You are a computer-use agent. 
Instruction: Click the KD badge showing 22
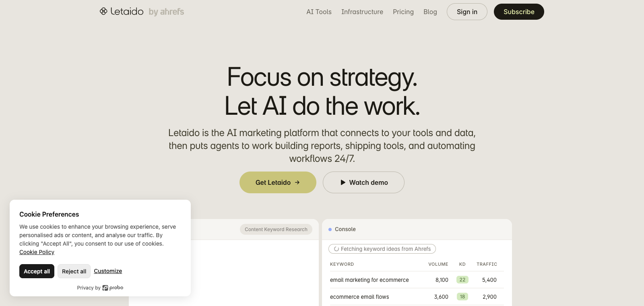pos(462,280)
